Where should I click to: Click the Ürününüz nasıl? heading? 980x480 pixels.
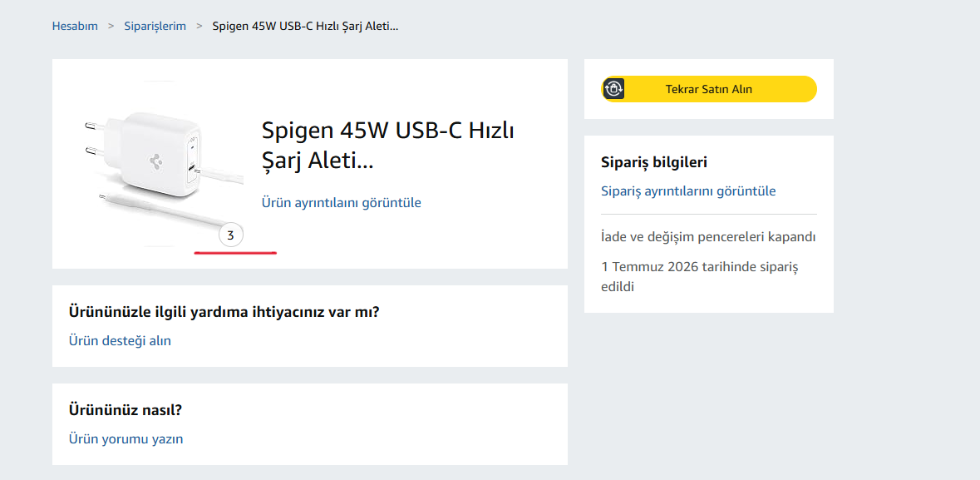click(125, 410)
